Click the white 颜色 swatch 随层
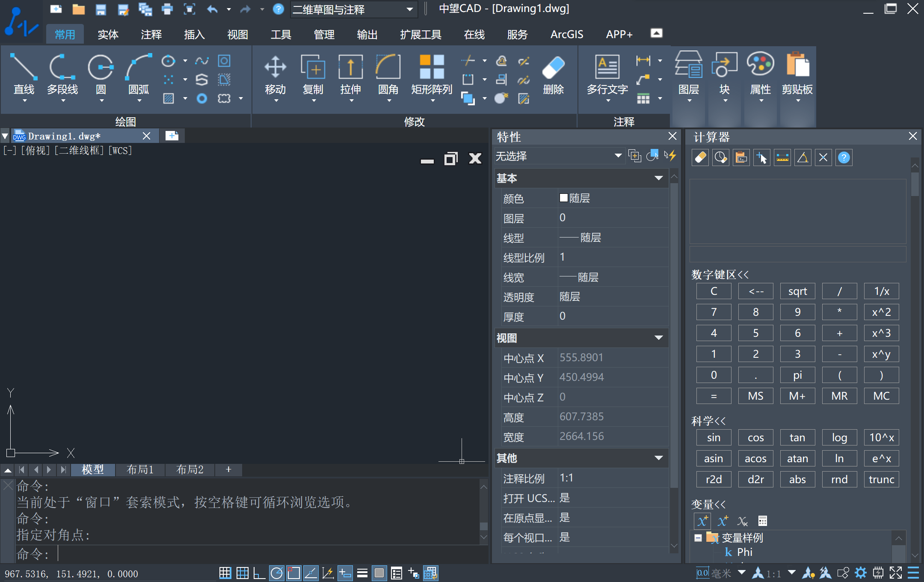Image resolution: width=924 pixels, height=582 pixels. pyautogui.click(x=564, y=198)
